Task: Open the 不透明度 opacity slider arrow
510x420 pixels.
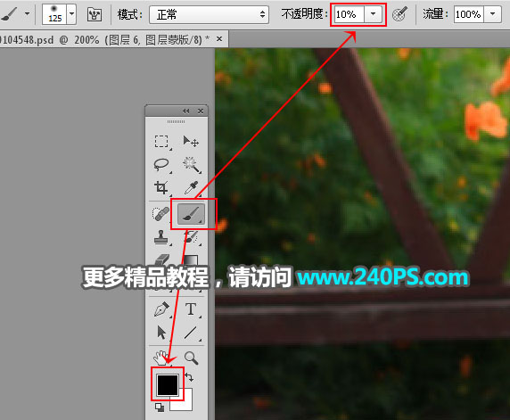Action: tap(373, 14)
